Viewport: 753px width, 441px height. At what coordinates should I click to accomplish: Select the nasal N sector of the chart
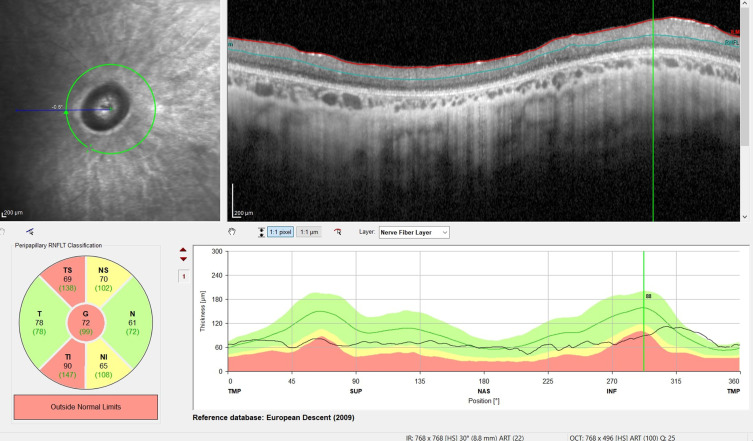coord(131,321)
